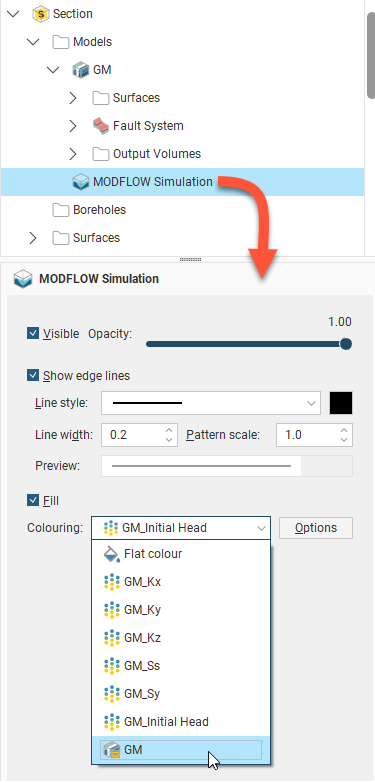Collapse the Models folder

point(33,42)
